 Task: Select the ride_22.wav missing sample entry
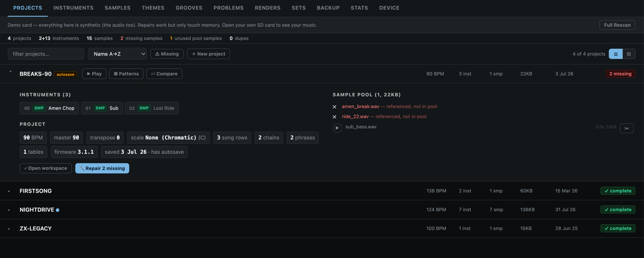[x=384, y=116]
